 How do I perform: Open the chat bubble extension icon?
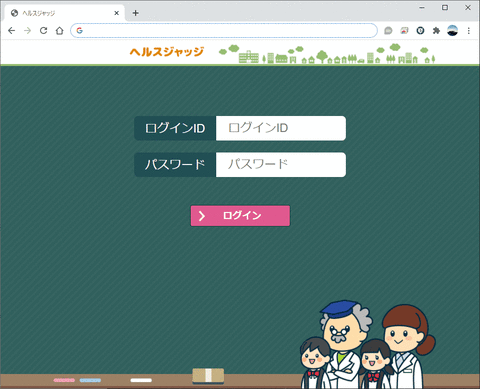[388, 31]
